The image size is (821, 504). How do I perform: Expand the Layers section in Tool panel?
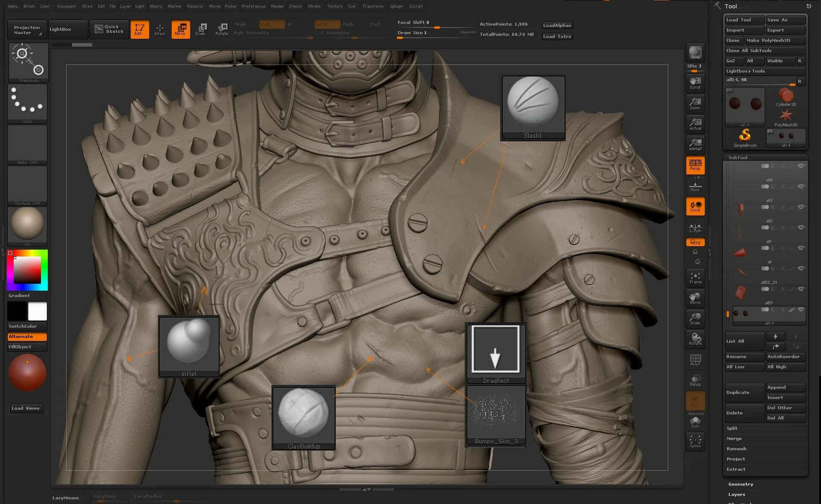pyautogui.click(x=737, y=494)
